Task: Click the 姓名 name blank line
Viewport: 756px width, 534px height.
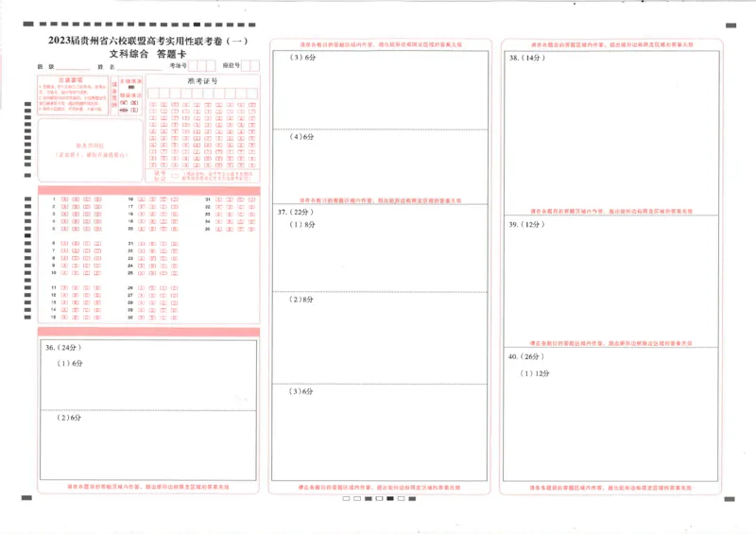Action: [x=141, y=67]
